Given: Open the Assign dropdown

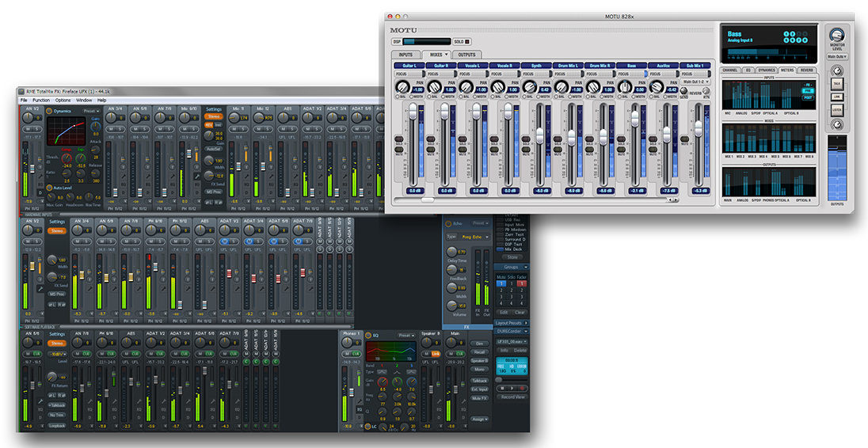Looking at the screenshot, I should coord(479,420).
